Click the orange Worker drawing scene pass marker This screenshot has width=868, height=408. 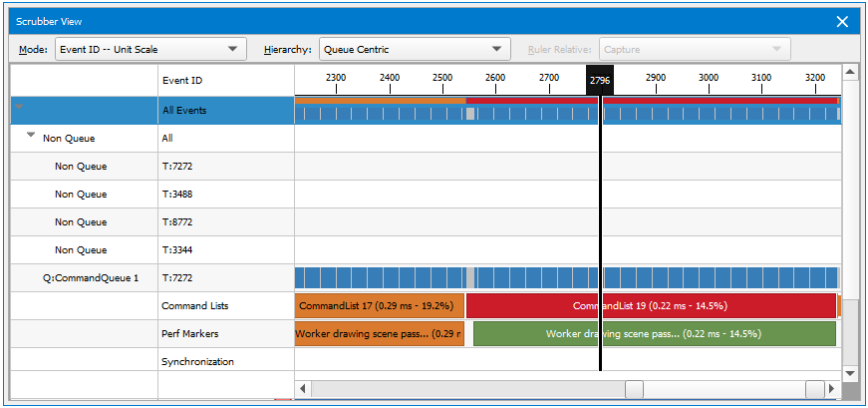(x=379, y=334)
